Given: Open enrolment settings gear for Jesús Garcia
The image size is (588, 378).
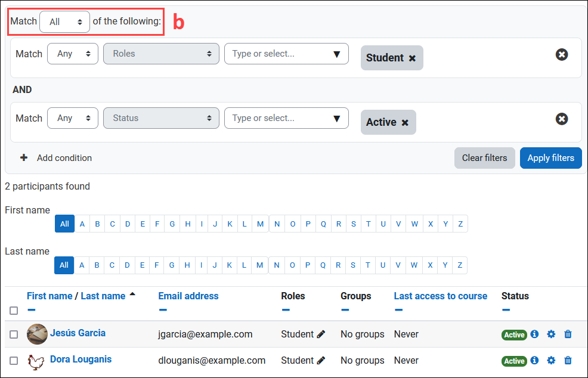Looking at the screenshot, I should [x=551, y=334].
